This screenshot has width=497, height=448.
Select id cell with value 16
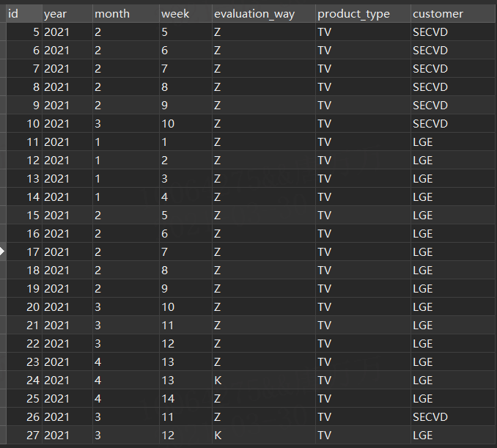click(24, 234)
